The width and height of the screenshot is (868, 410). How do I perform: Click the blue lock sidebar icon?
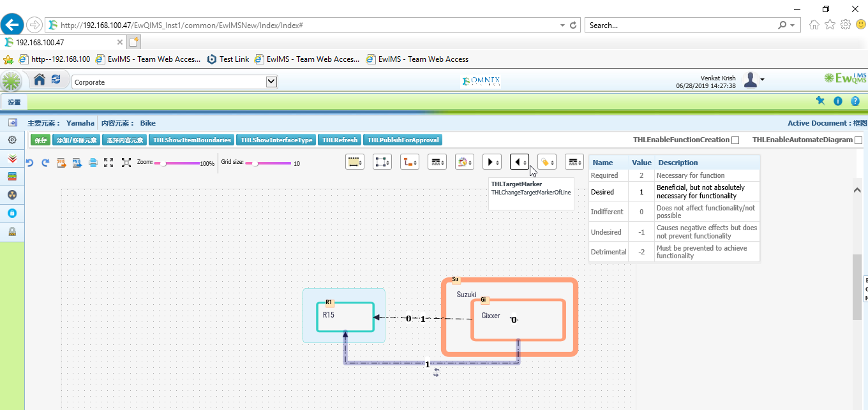click(12, 213)
